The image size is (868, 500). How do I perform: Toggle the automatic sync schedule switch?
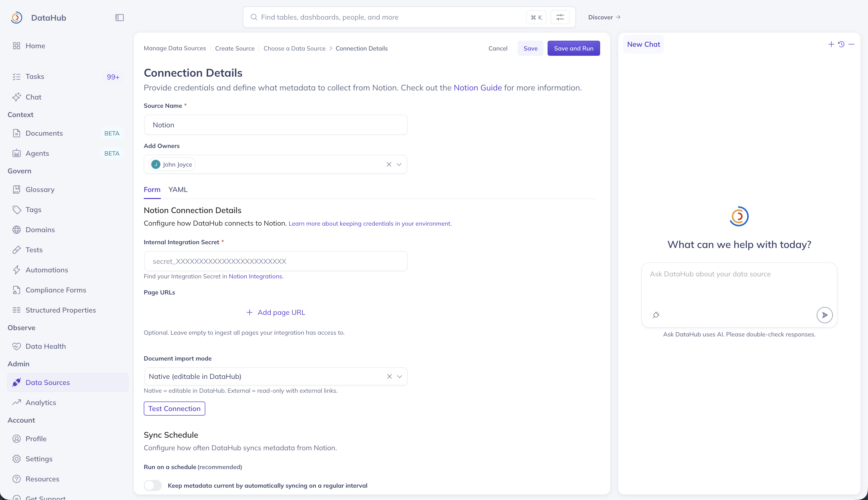pyautogui.click(x=153, y=485)
